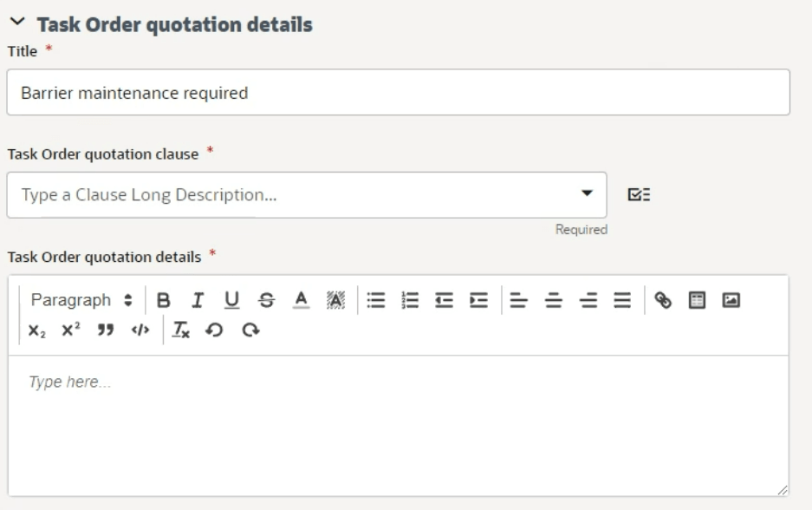The height and width of the screenshot is (510, 812).
Task: Open the Task Order quotation clause dropdown
Action: pyautogui.click(x=587, y=194)
